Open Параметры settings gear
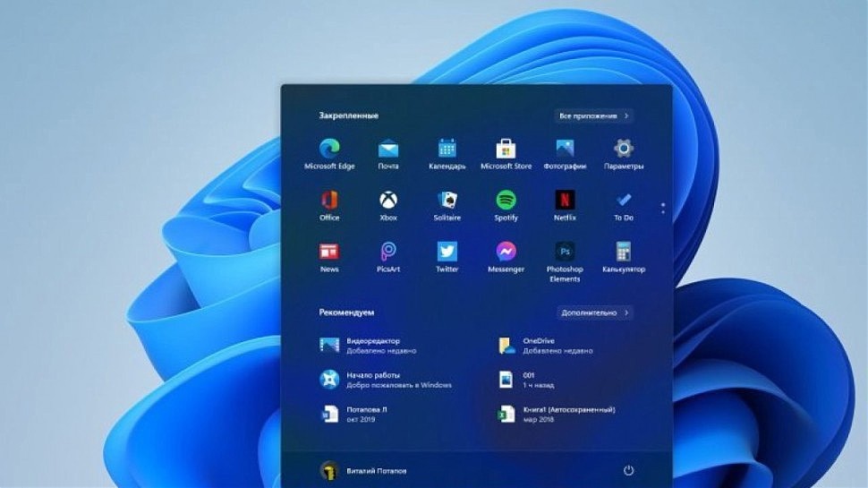868x488 pixels. point(624,154)
